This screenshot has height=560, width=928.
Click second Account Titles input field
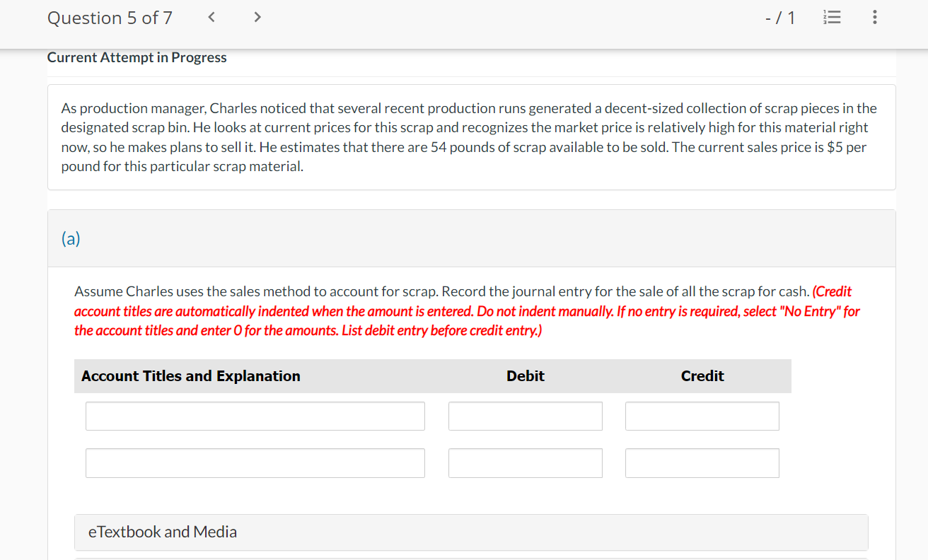point(255,463)
